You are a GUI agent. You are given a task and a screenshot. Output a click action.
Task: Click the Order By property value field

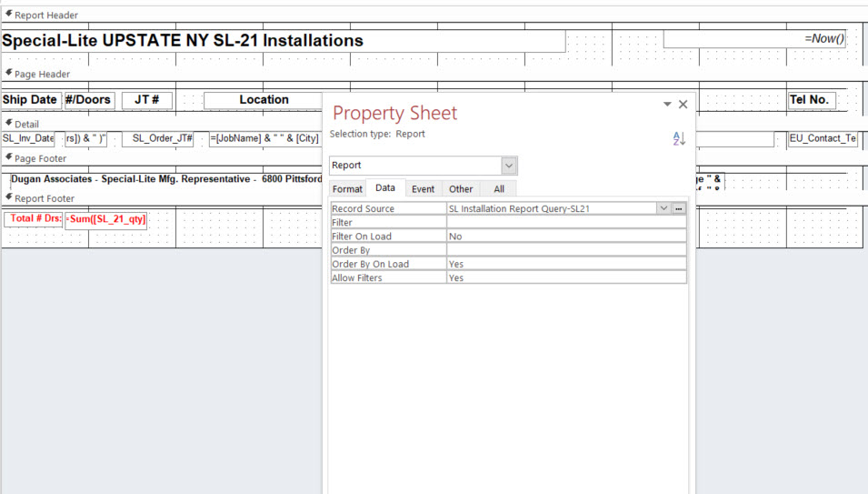[x=566, y=250]
